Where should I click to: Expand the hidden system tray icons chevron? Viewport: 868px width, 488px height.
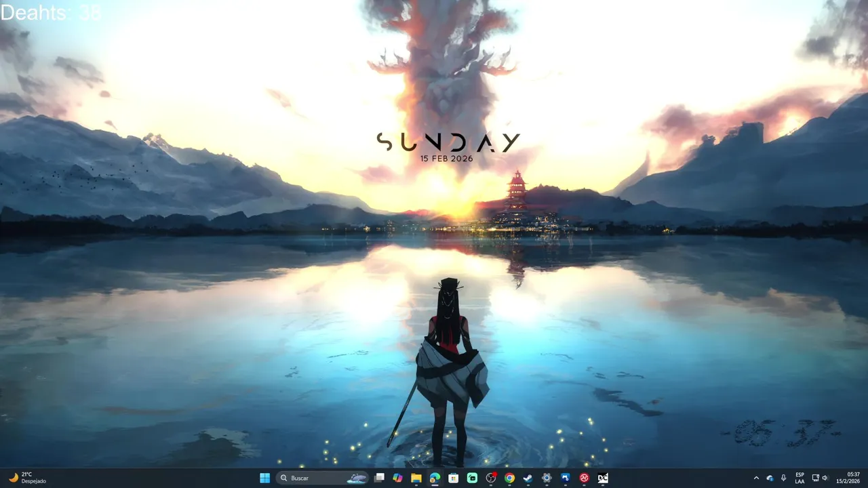point(756,478)
